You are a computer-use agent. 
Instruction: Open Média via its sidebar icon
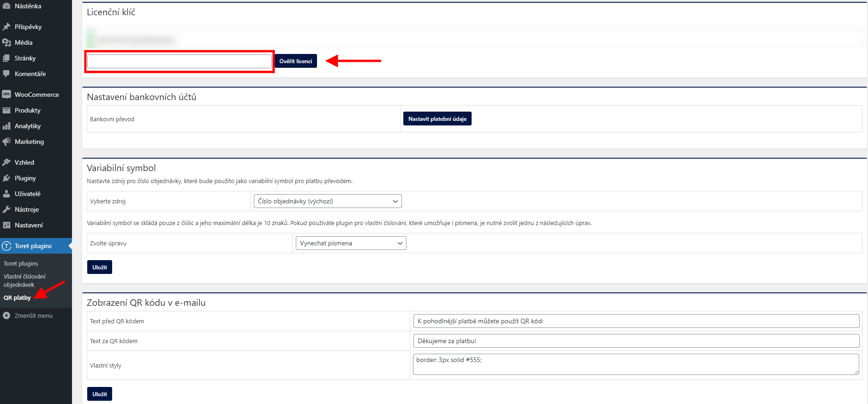[6, 42]
